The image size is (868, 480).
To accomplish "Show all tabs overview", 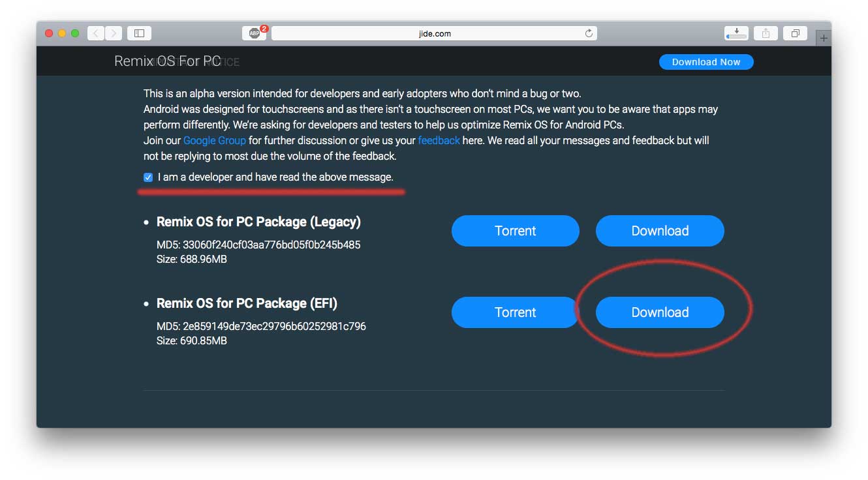I will point(796,33).
